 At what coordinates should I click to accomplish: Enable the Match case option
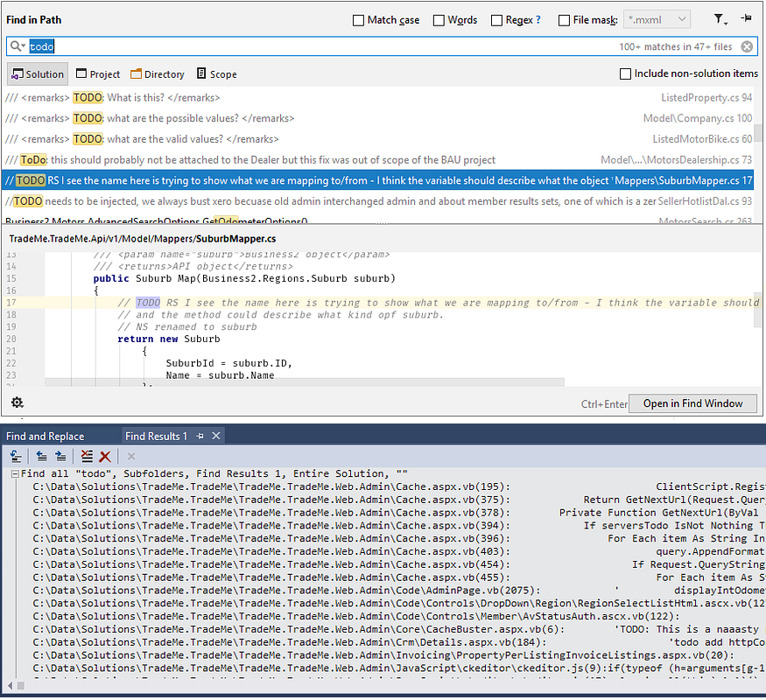point(357,20)
